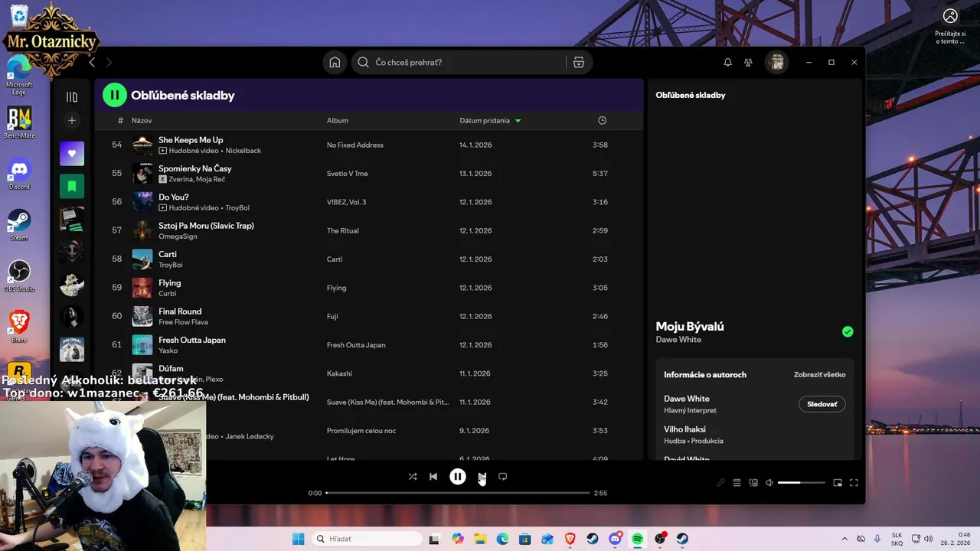Image resolution: width=980 pixels, height=551 pixels.
Task: Open the No Fixed Address album link
Action: coord(355,145)
